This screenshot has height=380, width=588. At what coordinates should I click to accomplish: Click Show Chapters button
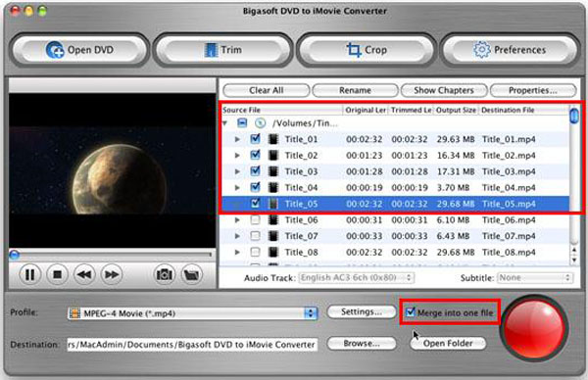pos(444,90)
